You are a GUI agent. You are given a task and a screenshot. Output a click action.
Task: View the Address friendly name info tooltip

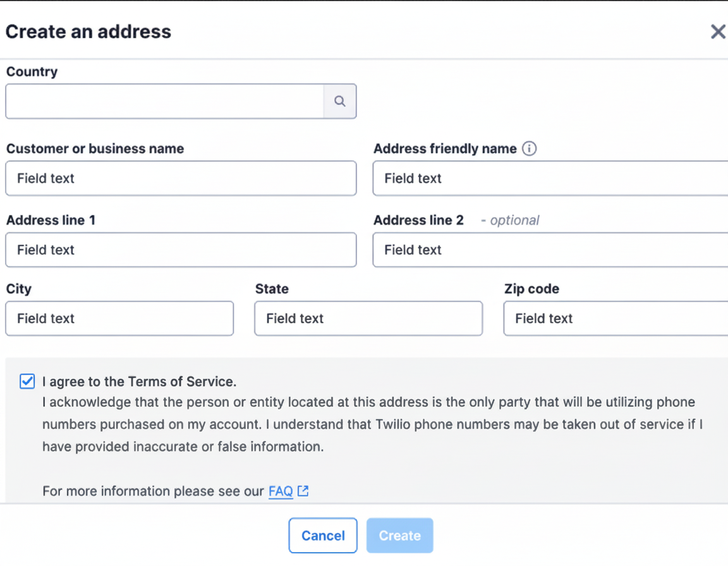point(530,148)
